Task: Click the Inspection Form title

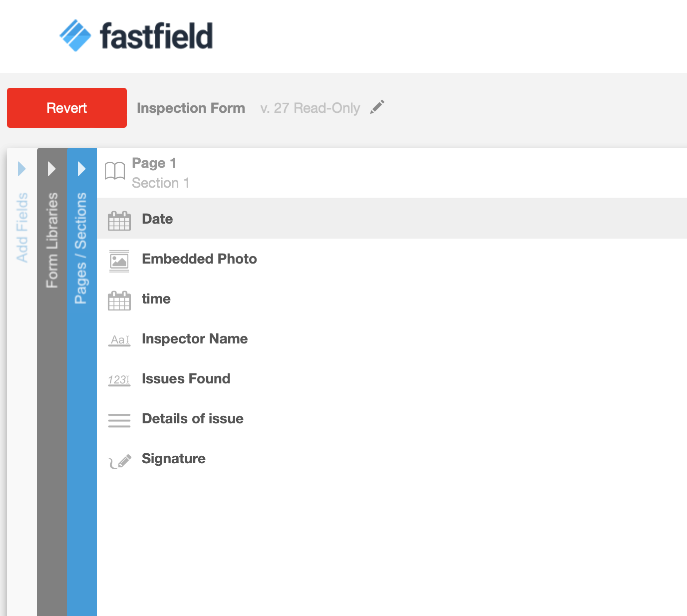Action: pyautogui.click(x=191, y=108)
